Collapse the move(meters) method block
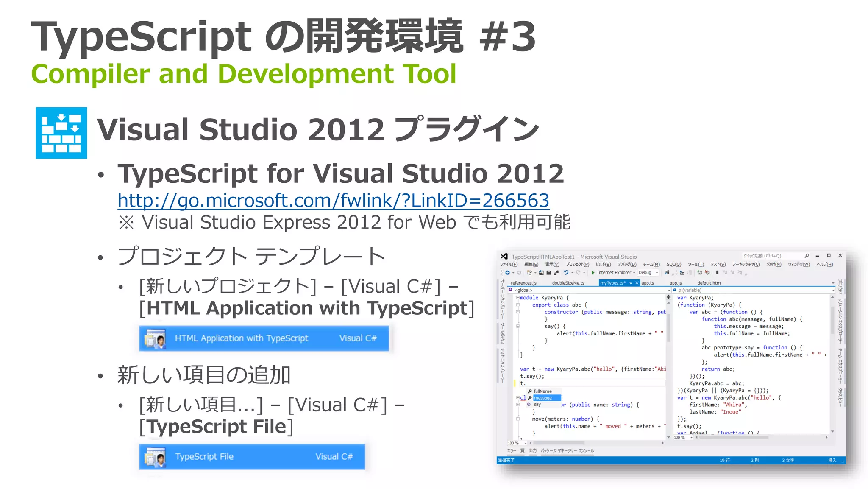Viewport: 868px width, 489px height. pyautogui.click(x=518, y=419)
